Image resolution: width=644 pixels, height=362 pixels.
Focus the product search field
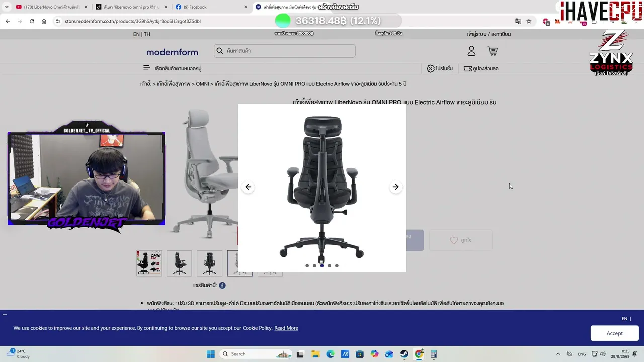(x=285, y=51)
